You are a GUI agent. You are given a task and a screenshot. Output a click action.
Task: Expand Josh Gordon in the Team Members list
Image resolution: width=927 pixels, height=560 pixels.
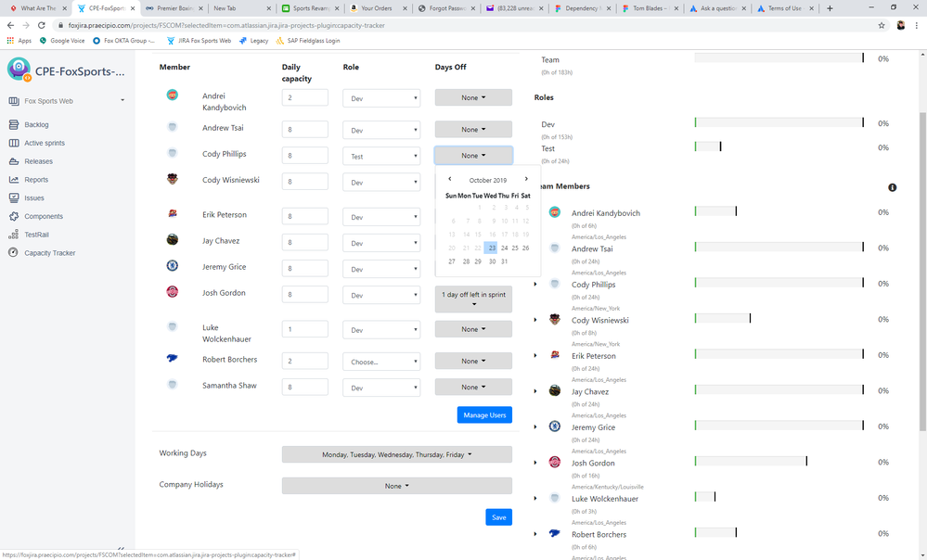pos(535,463)
